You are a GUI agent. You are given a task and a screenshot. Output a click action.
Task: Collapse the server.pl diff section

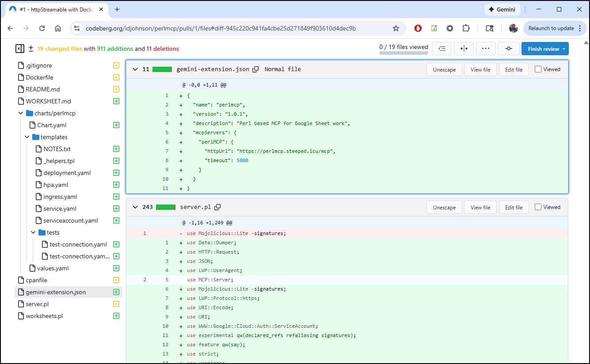point(135,207)
